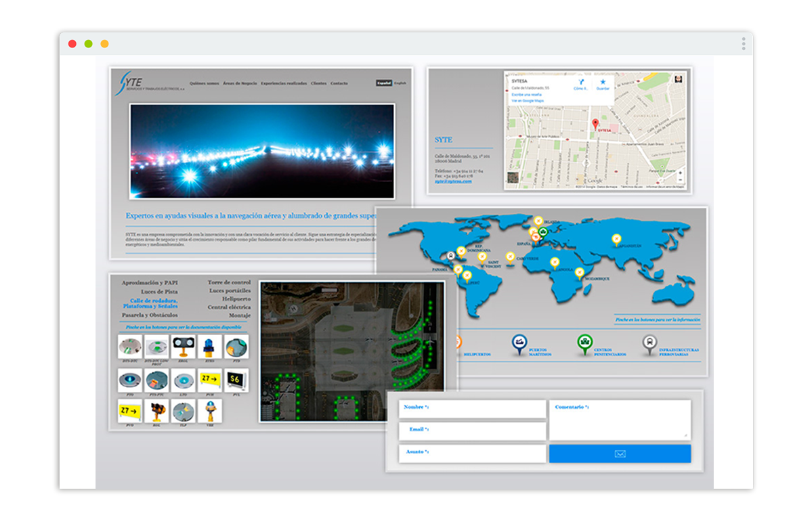
Task: Click the Puertos Marítimos blue pin icon
Action: point(519,344)
